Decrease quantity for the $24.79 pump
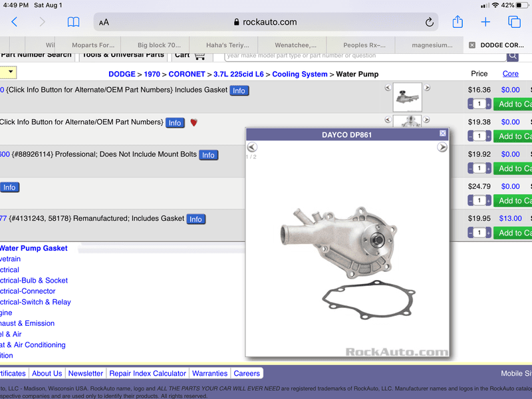The height and width of the screenshot is (399, 532). tap(470, 201)
